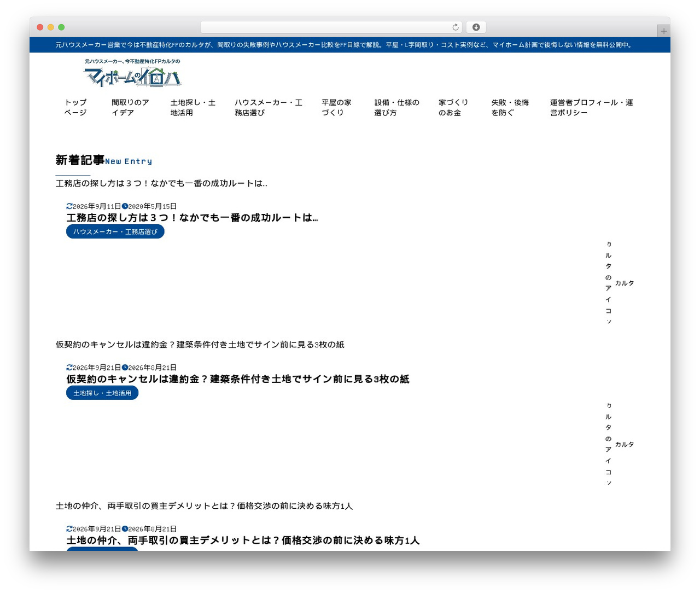This screenshot has width=700, height=593.
Task: Click the browser address bar
Action: 331,27
